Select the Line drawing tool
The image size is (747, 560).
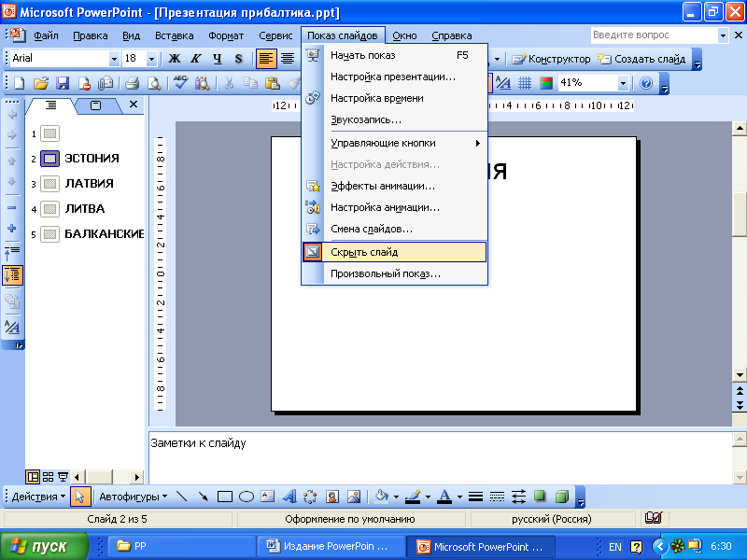click(x=181, y=497)
